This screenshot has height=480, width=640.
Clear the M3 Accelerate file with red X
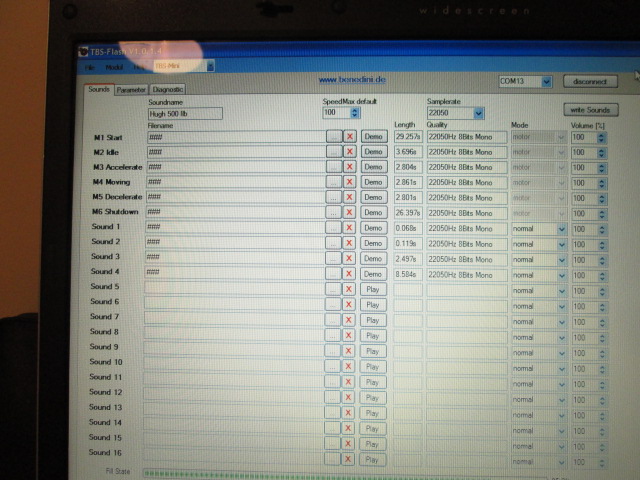coord(349,167)
